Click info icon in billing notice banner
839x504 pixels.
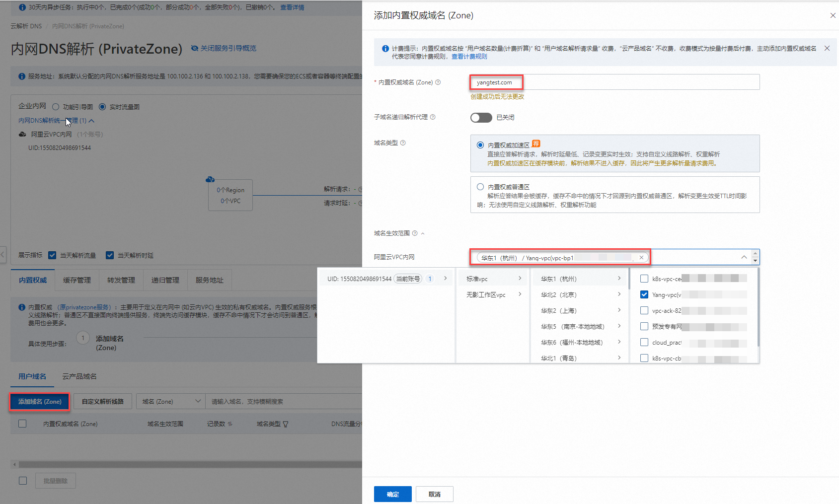coord(385,49)
